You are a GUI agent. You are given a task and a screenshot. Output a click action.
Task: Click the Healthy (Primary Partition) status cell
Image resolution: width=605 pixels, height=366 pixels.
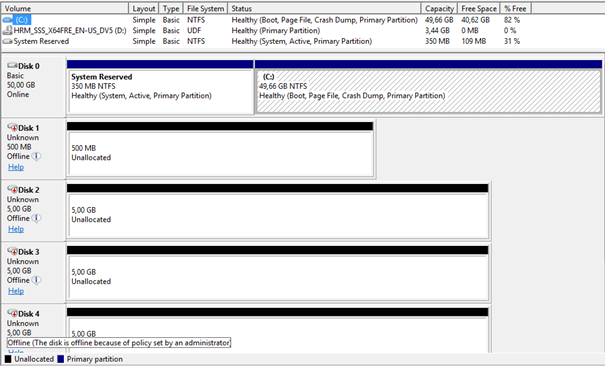[x=275, y=30]
